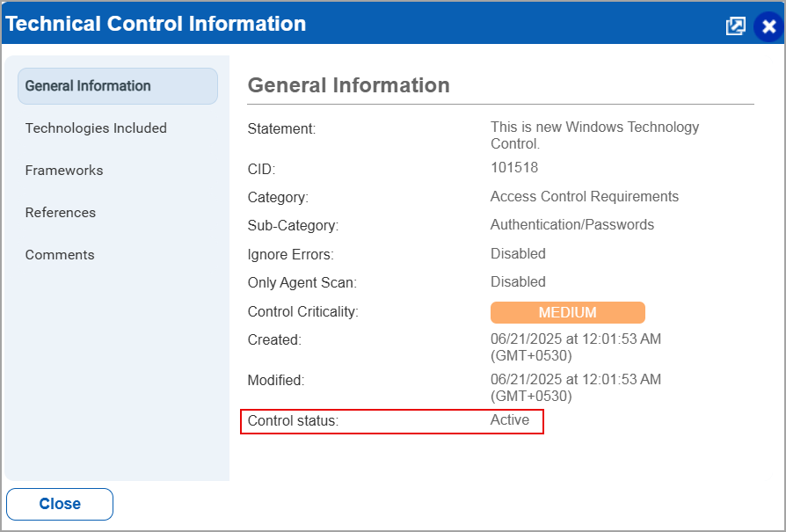Click the CID value 101518

(513, 167)
